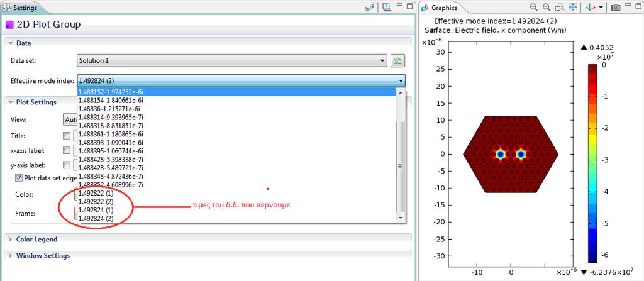The height and width of the screenshot is (281, 644).
Task: Expand the Window Settings section
Action: (x=11, y=255)
